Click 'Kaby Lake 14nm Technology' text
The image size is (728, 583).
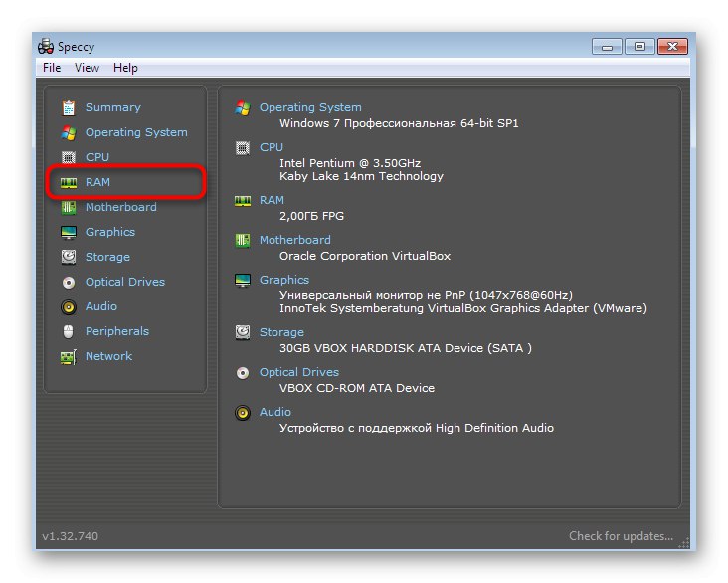(361, 176)
